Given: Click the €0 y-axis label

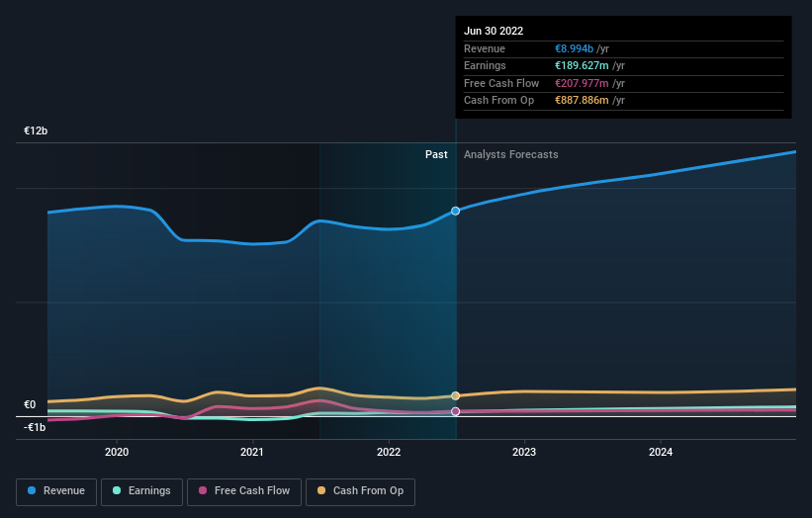Looking at the screenshot, I should [30, 404].
